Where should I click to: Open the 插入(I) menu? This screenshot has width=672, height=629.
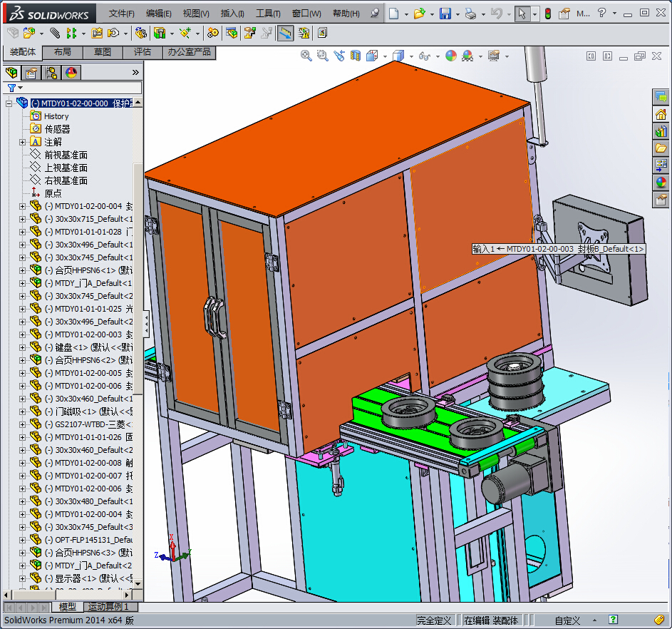(232, 14)
